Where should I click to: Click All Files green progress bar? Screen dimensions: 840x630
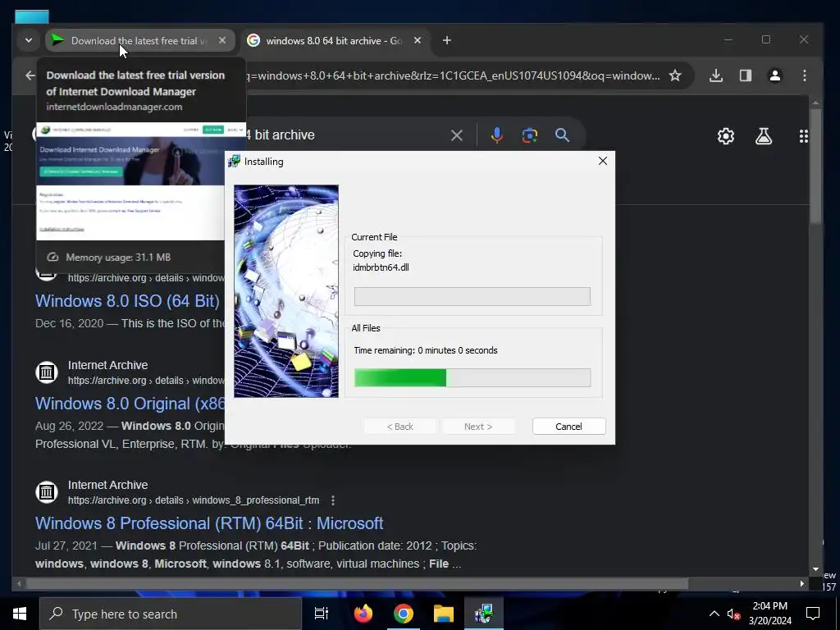point(472,377)
